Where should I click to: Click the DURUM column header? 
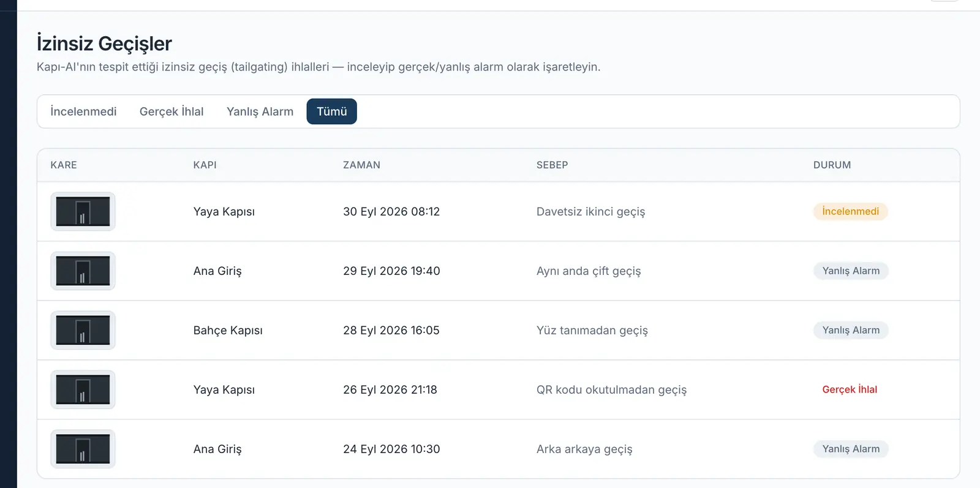click(x=832, y=165)
